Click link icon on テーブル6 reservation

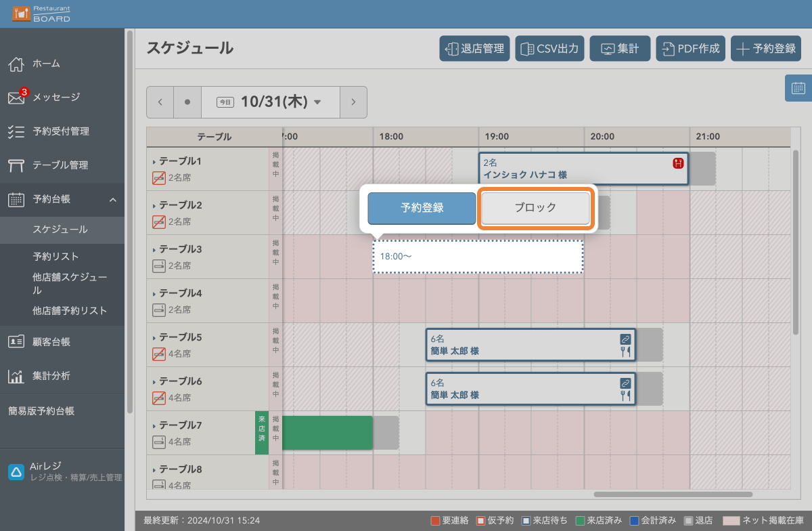pos(625,383)
